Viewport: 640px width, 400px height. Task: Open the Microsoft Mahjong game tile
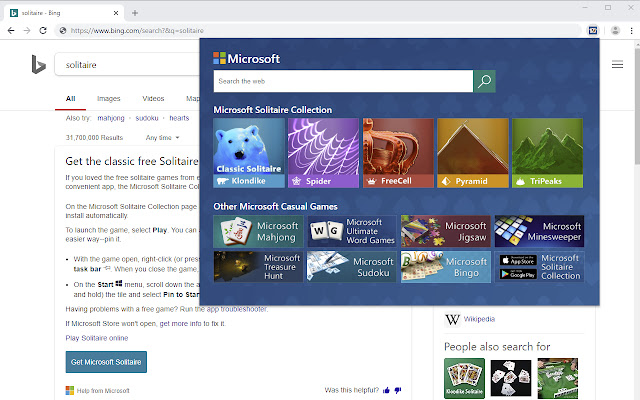pyautogui.click(x=258, y=231)
